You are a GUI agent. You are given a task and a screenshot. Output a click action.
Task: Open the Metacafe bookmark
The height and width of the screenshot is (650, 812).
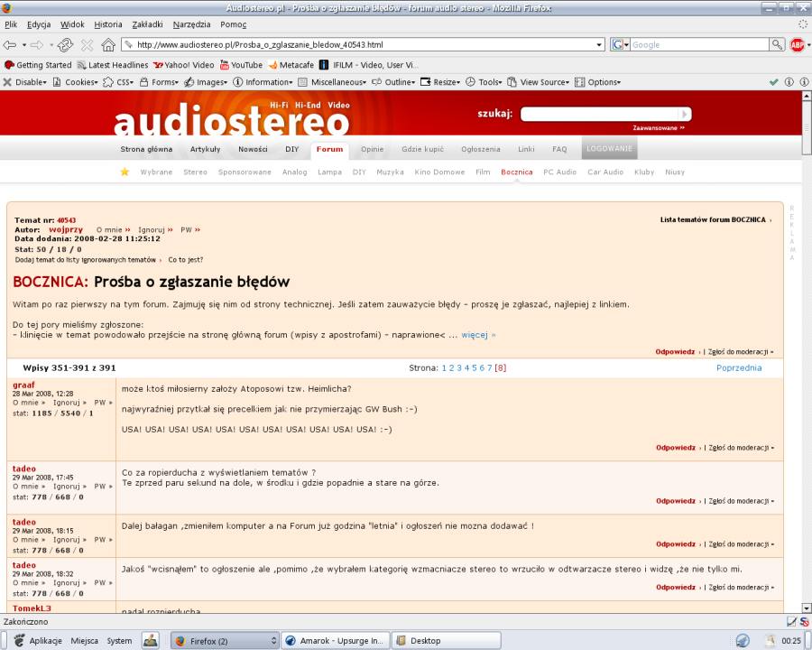[291, 65]
